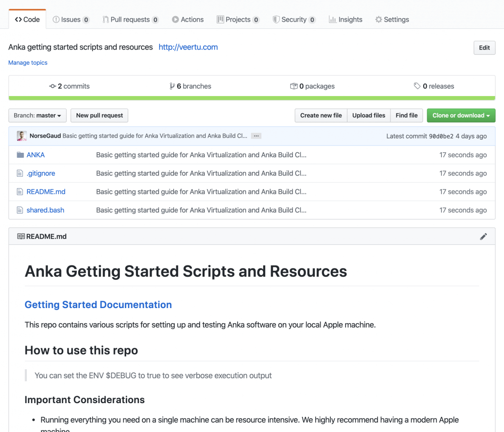504x432 pixels.
Task: Open the ANKA folder
Action: tap(36, 155)
